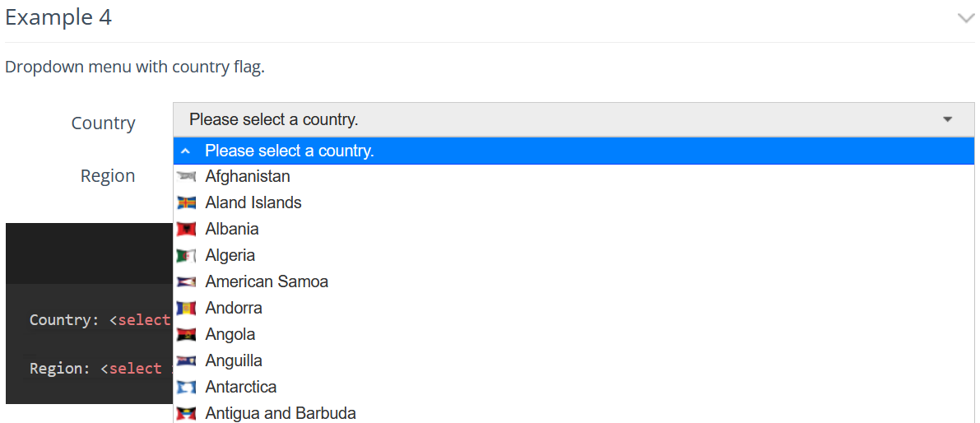Viewport: 980px width, 423px height.
Task: Click the red Albania flag icon
Action: (x=186, y=230)
